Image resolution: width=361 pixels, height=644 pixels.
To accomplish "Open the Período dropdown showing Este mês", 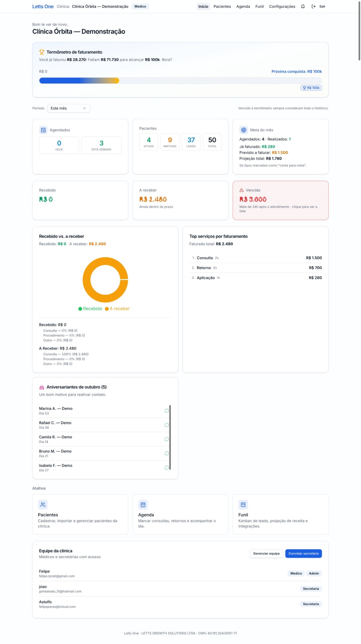I will (69, 108).
